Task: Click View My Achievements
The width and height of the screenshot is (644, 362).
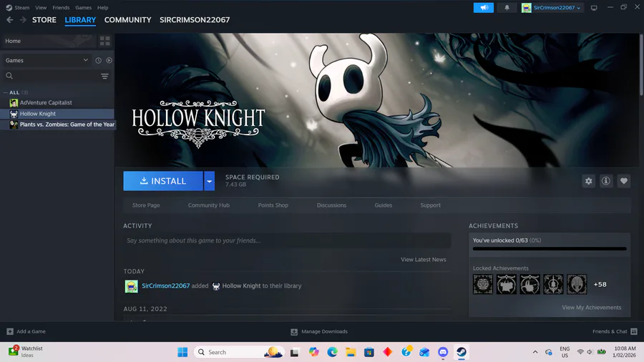Action: click(x=592, y=308)
